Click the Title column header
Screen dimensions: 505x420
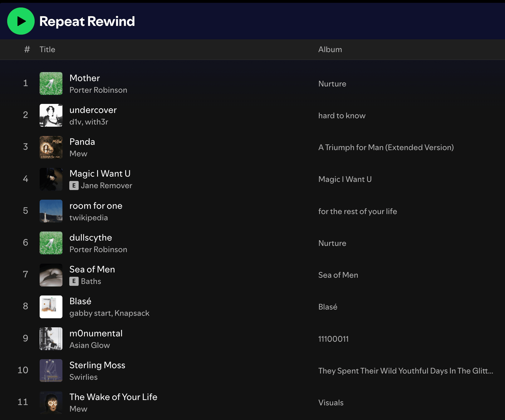point(47,50)
